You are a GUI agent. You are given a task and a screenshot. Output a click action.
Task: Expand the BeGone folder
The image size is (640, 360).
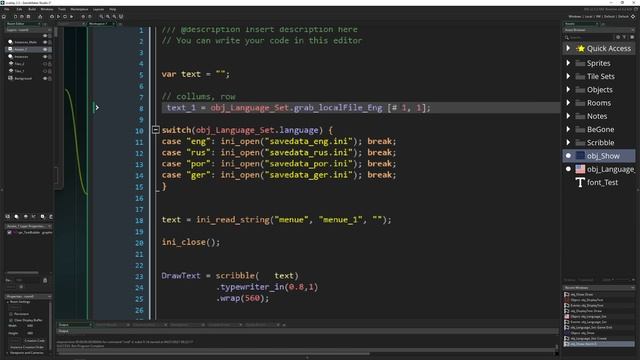568,129
